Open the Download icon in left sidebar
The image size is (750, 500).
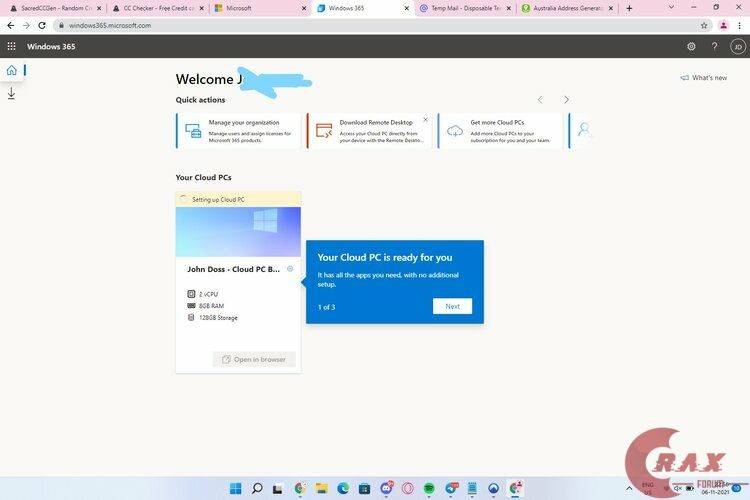[11, 93]
